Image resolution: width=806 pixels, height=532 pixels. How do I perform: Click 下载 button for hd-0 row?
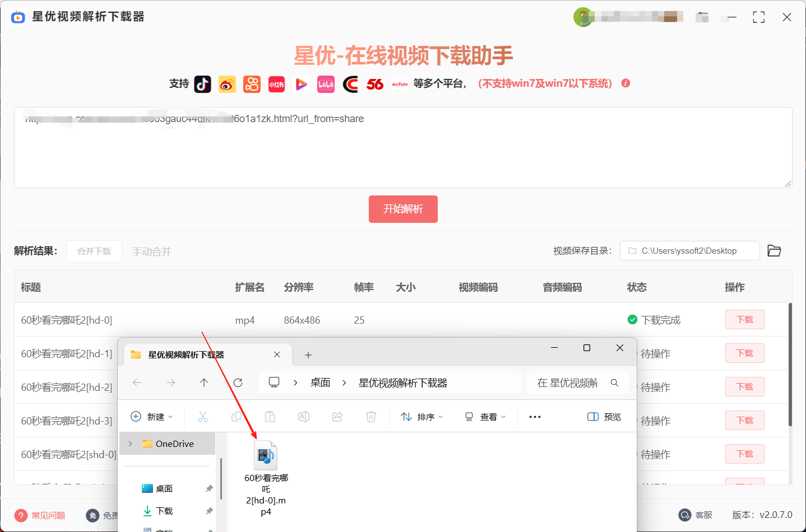point(745,319)
